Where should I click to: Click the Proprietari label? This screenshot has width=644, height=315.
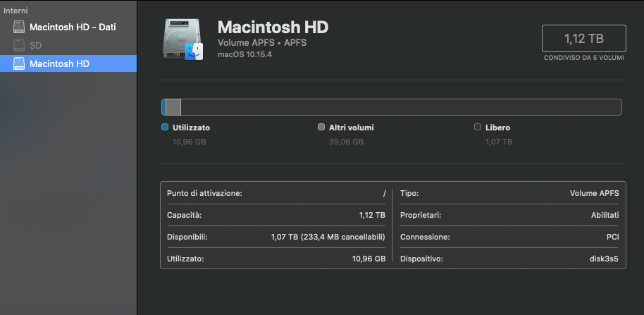(x=421, y=215)
